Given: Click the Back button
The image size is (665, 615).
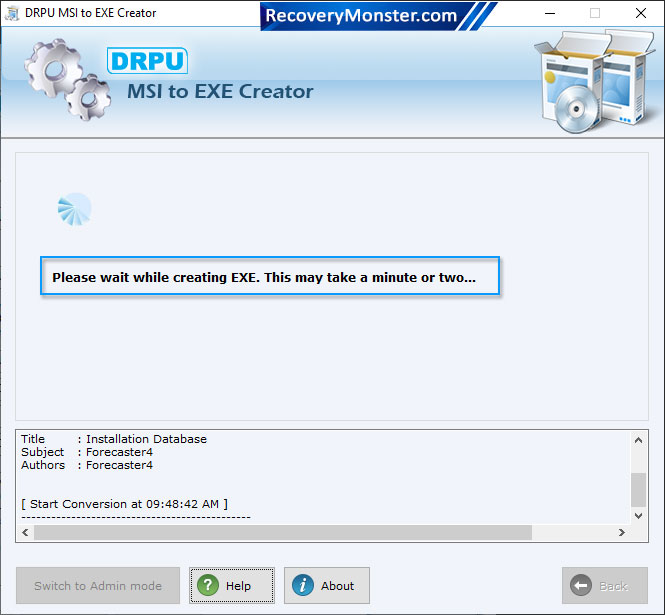Looking at the screenshot, I should pyautogui.click(x=605, y=585).
